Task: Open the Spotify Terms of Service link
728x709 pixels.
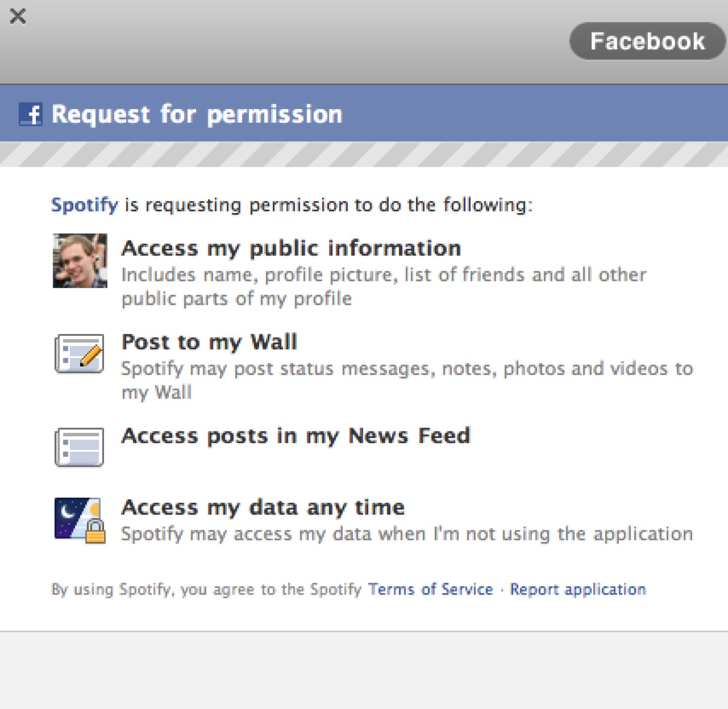Action: click(430, 589)
